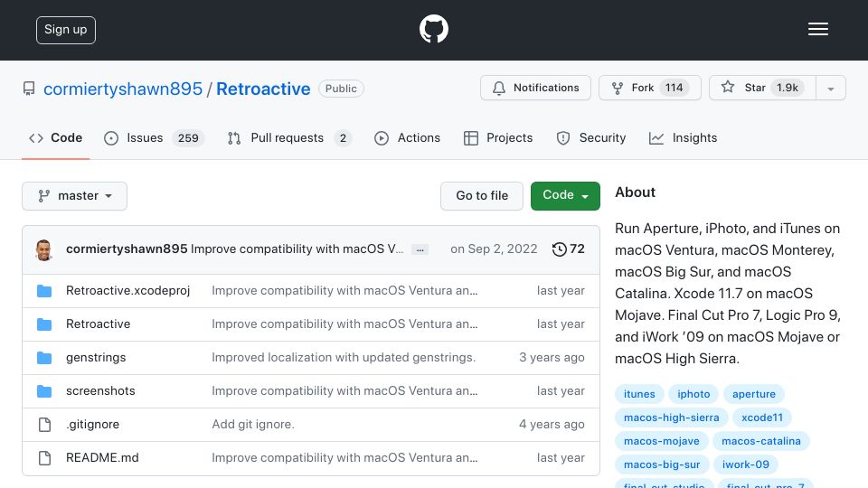View the 72 commits history
Screen dimensions: 868x488
tap(569, 249)
